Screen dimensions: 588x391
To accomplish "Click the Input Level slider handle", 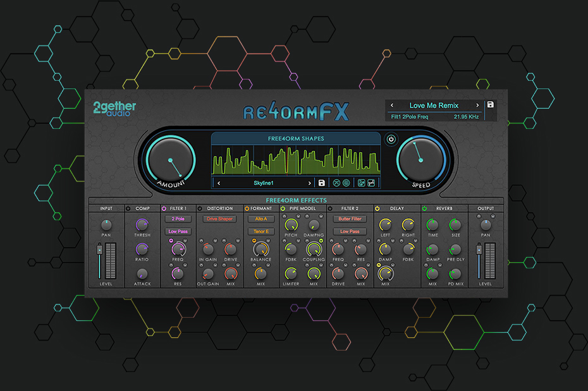I will pos(99,250).
